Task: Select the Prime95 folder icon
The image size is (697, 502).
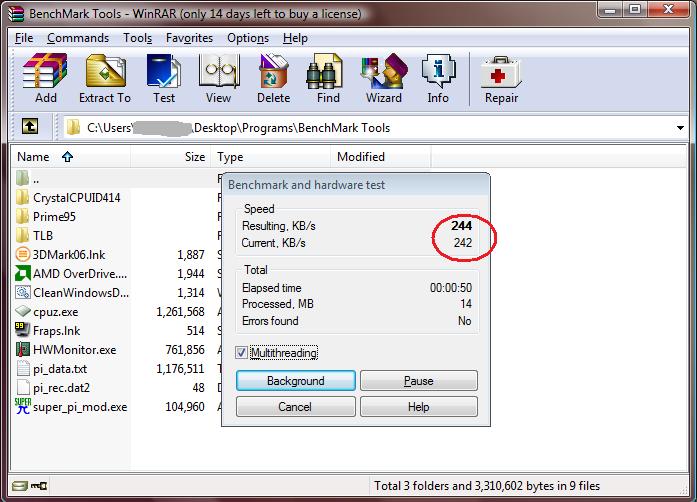Action: [x=23, y=217]
